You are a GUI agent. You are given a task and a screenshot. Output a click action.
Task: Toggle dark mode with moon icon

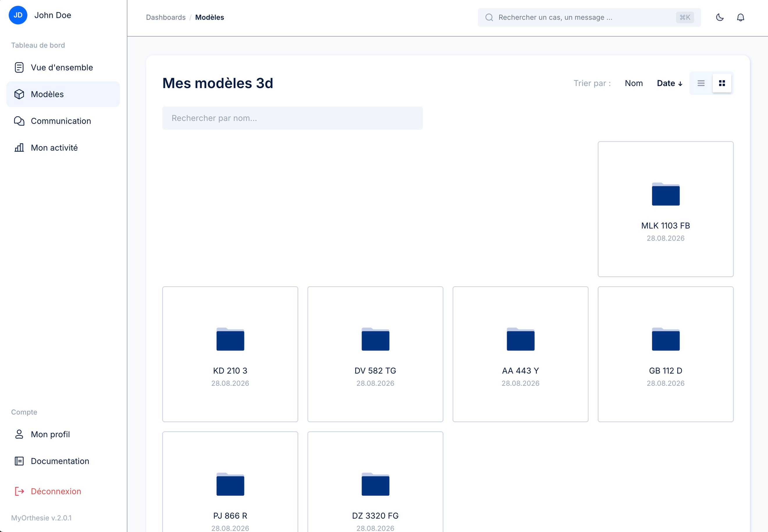point(720,17)
